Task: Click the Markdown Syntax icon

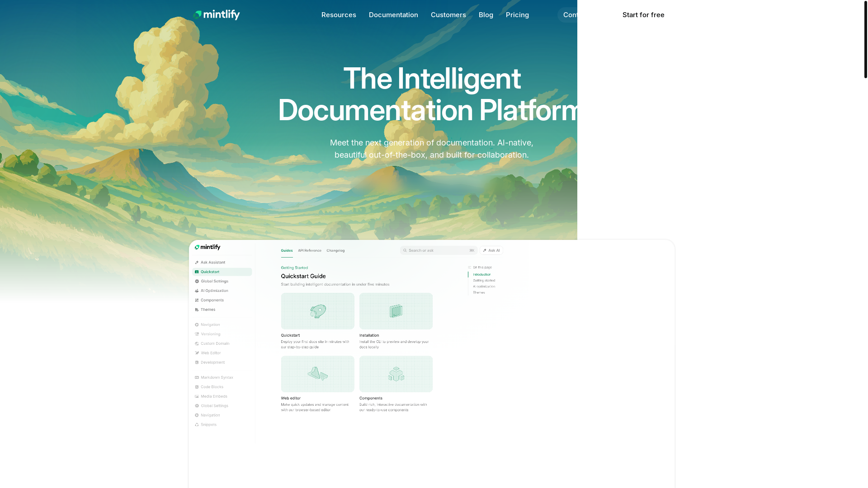Action: (197, 378)
